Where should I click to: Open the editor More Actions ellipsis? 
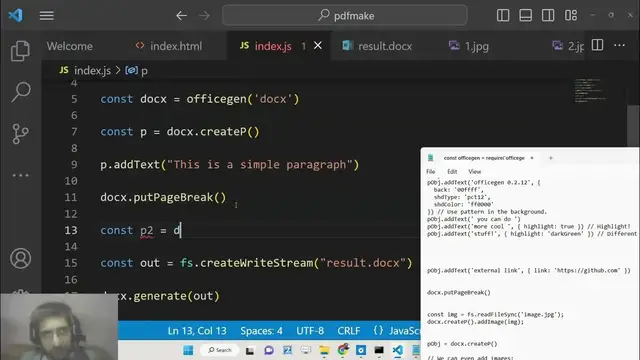[x=619, y=45]
